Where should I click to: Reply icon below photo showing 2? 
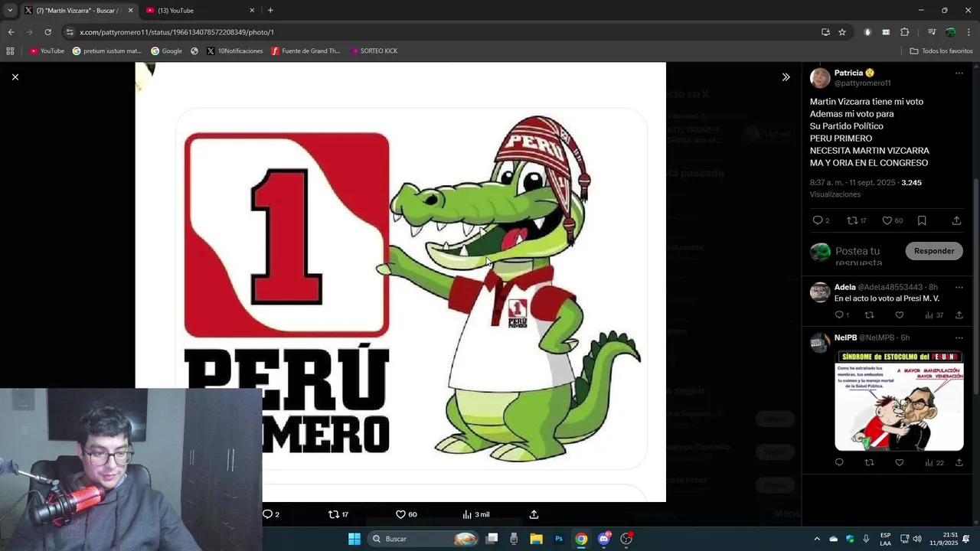270,514
